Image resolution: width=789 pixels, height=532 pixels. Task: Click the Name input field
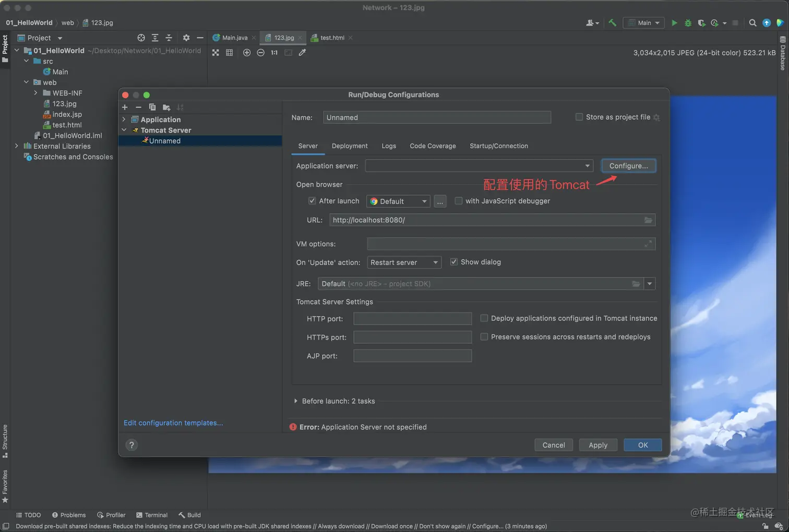437,117
